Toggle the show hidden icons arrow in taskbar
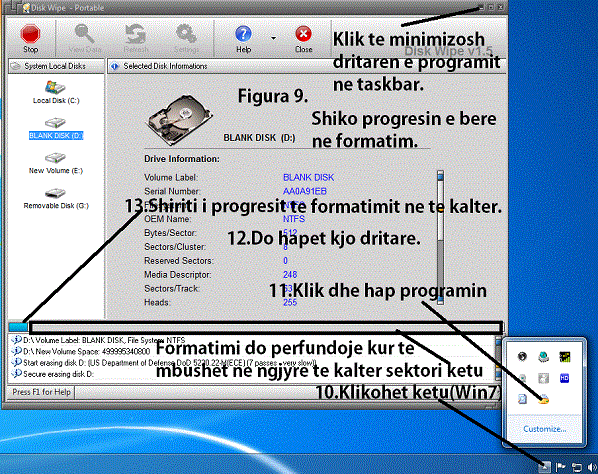 pos(545,466)
